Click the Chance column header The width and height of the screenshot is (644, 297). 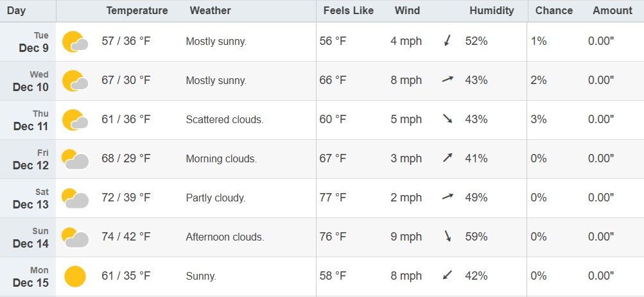[553, 10]
